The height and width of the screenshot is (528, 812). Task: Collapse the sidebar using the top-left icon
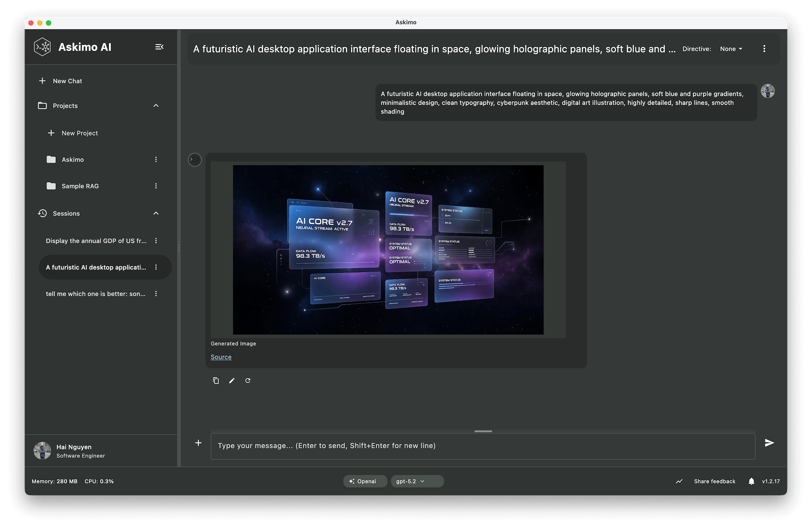pyautogui.click(x=159, y=47)
